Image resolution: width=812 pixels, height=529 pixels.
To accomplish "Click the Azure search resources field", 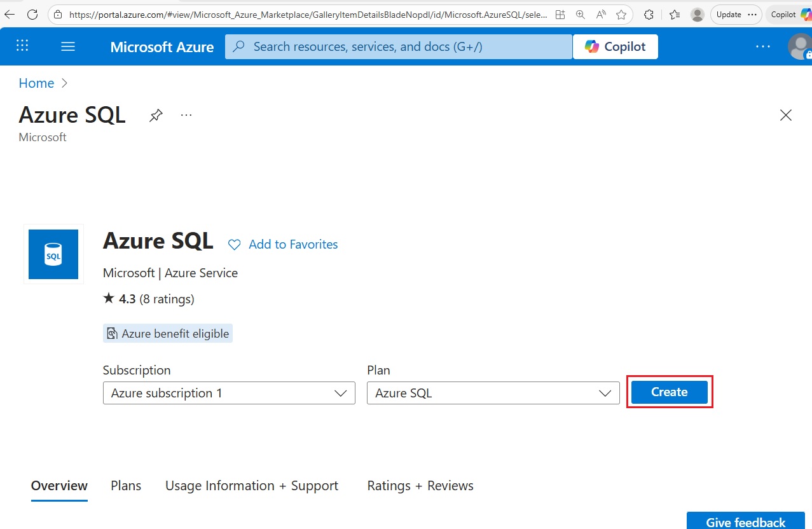I will click(399, 46).
